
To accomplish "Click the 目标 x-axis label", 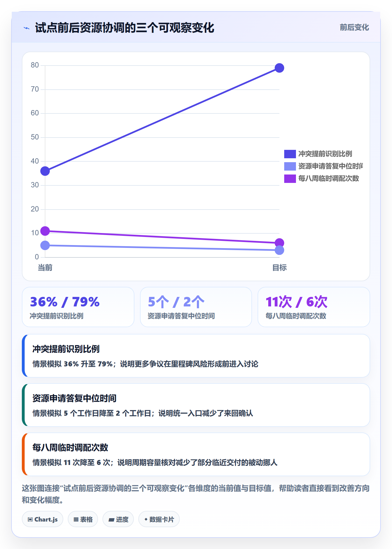I will click(279, 268).
